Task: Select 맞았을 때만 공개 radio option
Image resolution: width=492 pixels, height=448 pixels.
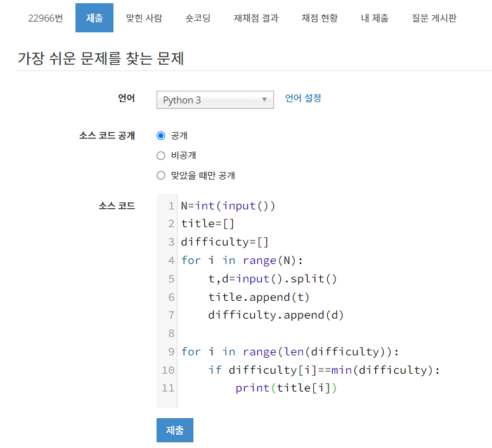Action: [x=160, y=175]
